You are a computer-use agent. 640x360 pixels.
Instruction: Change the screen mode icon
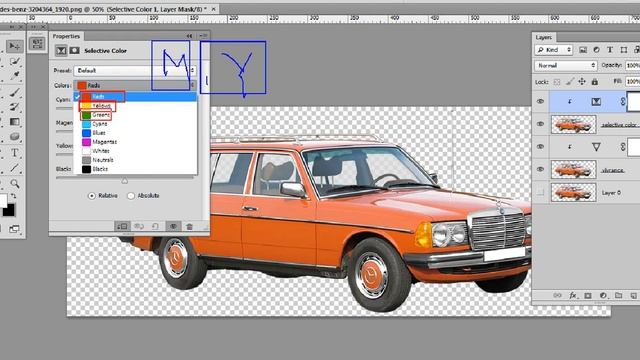pos(14,229)
